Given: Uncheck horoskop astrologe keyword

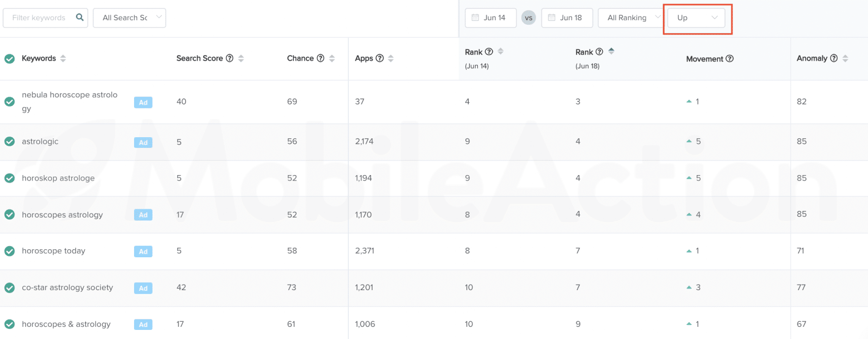Looking at the screenshot, I should pos(10,178).
